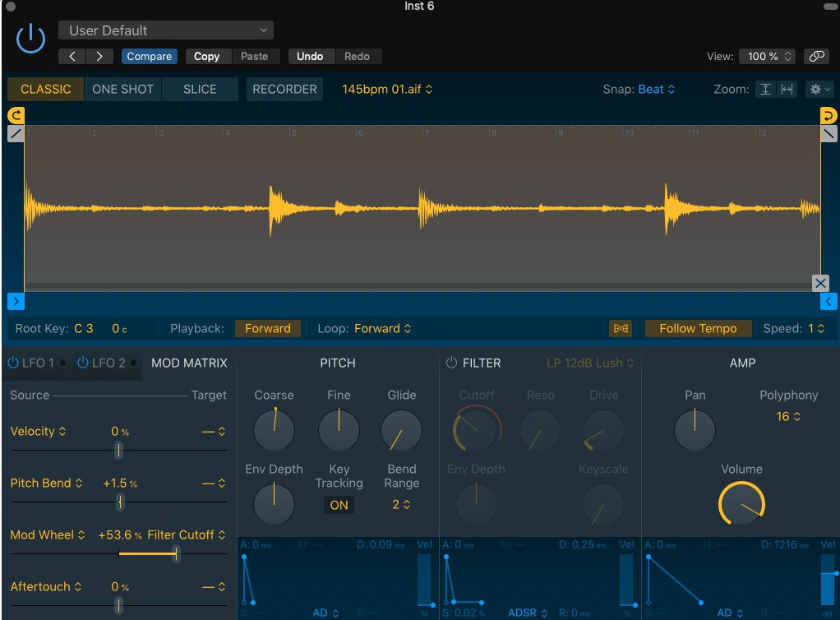Open the gear settings menu
The width and height of the screenshot is (840, 620).
(819, 90)
